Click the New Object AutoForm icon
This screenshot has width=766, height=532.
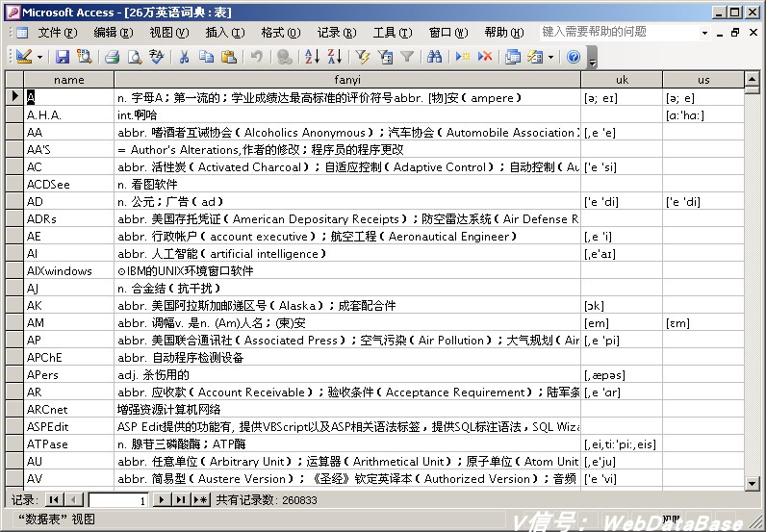pyautogui.click(x=535, y=57)
